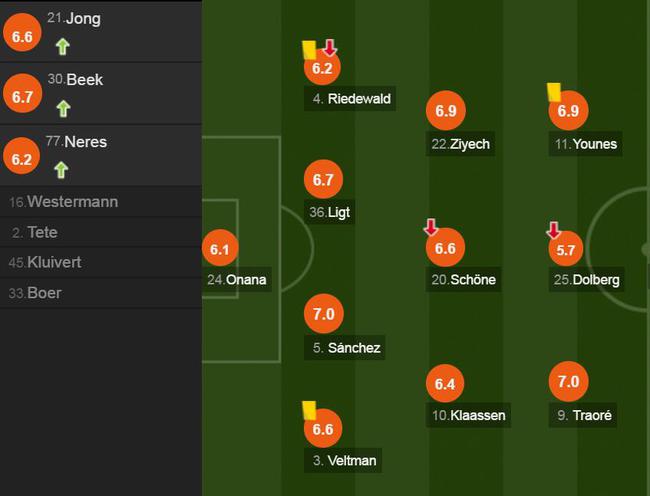Select bench player 33. Boer
The image size is (650, 496).
pos(41,293)
